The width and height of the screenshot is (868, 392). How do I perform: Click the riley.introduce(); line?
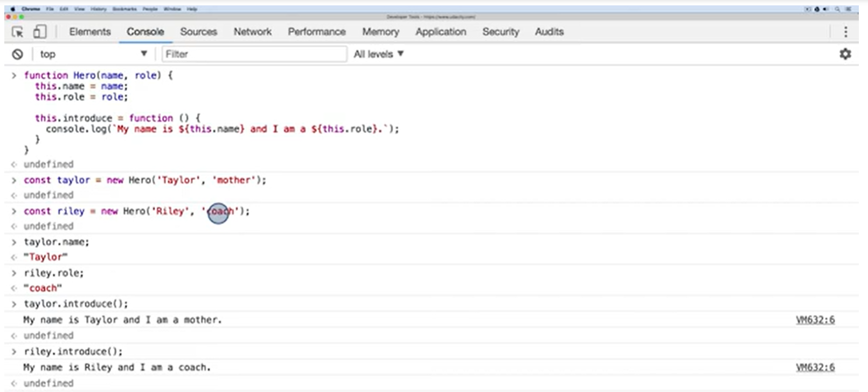tap(73, 352)
